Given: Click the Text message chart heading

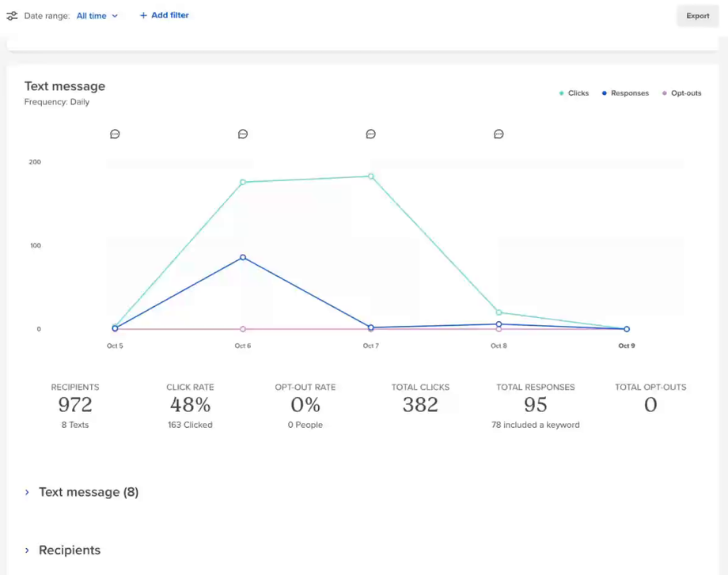Looking at the screenshot, I should 65,86.
